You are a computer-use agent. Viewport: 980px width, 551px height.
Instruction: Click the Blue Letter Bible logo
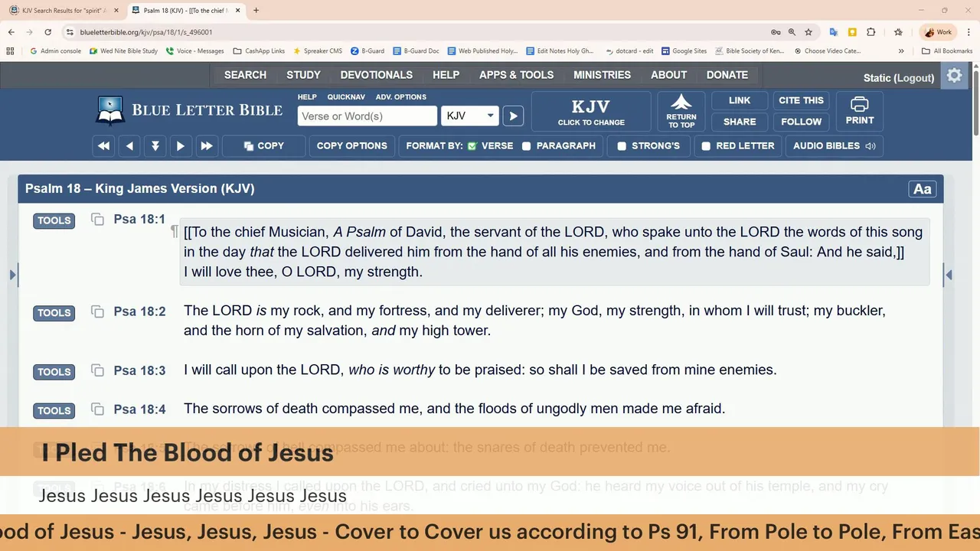tap(189, 110)
